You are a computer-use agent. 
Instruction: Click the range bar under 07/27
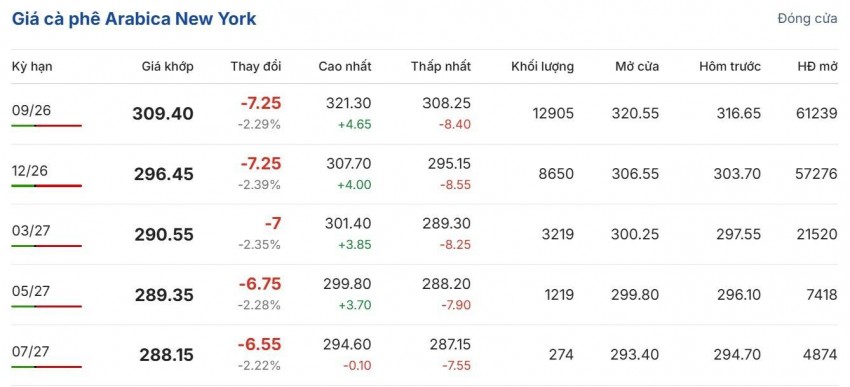[47, 367]
